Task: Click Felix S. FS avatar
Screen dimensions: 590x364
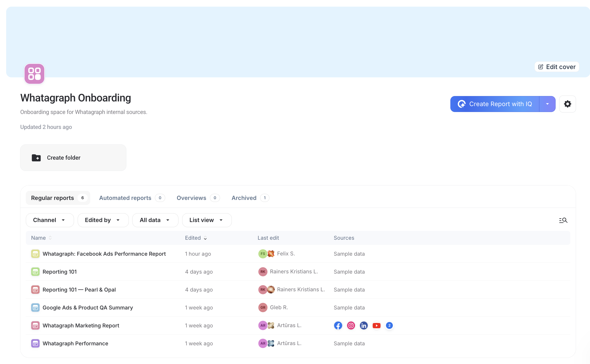Action: pyautogui.click(x=263, y=254)
